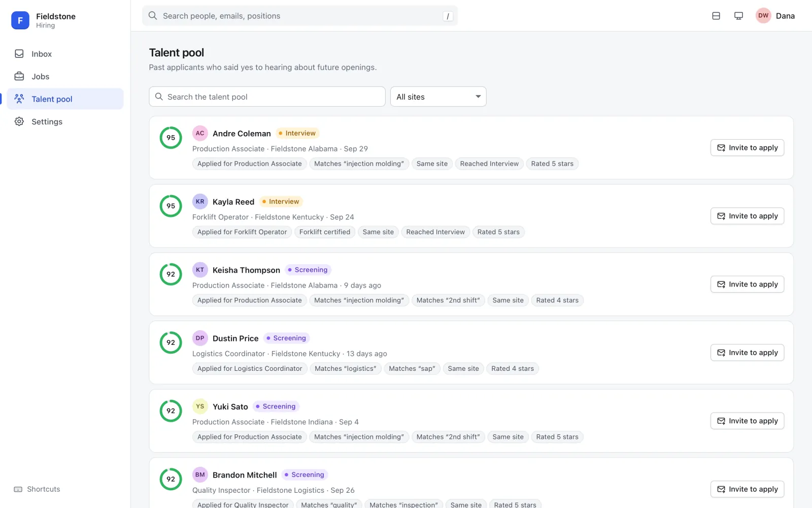Click the slash shortcut key badge
812x508 pixels.
click(x=448, y=16)
